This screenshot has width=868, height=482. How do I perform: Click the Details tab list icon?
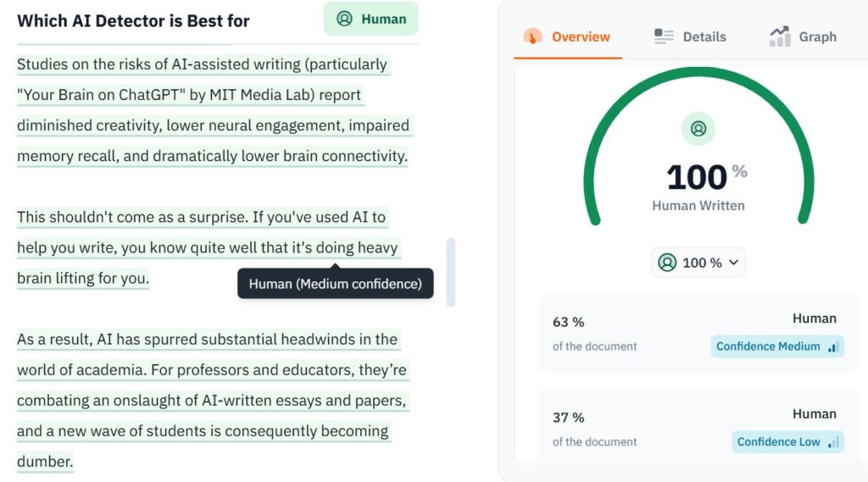click(664, 36)
